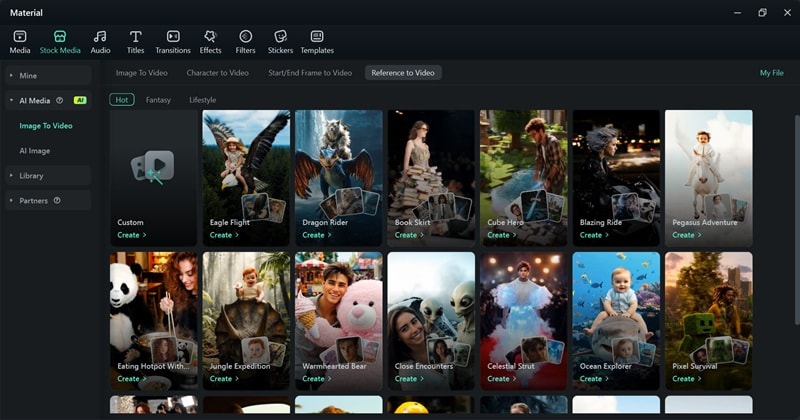Viewport: 800px width, 420px height.
Task: Click the Partners help question icon
Action: pos(57,201)
